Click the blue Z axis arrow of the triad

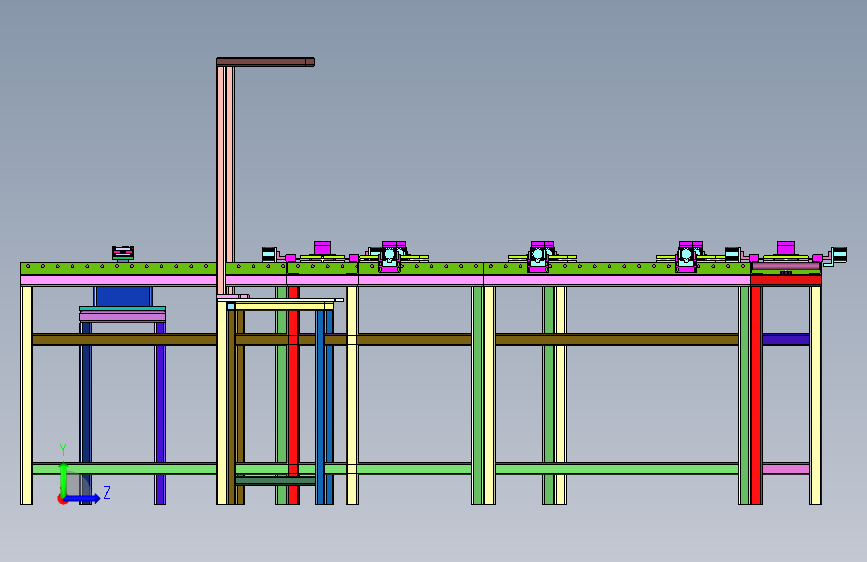83,498
